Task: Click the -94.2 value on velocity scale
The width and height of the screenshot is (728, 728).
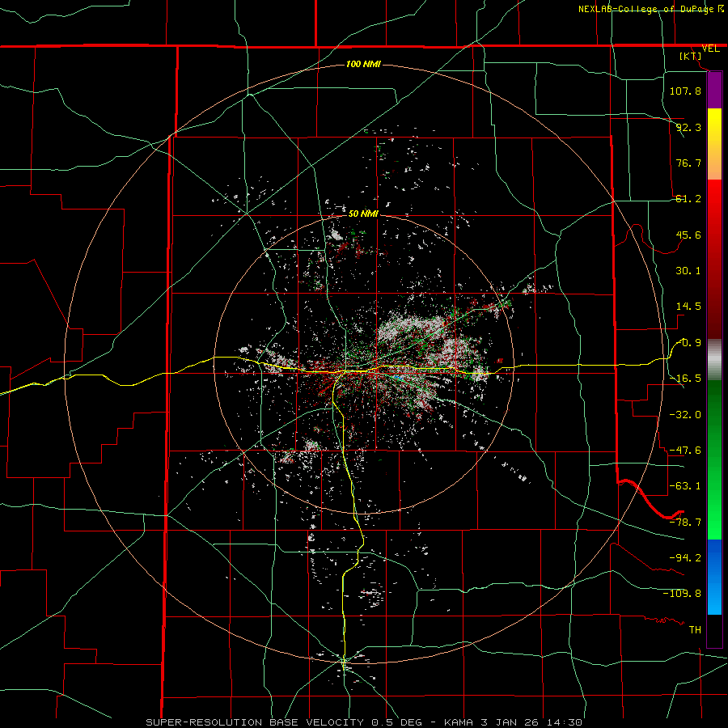Action: pyautogui.click(x=685, y=558)
